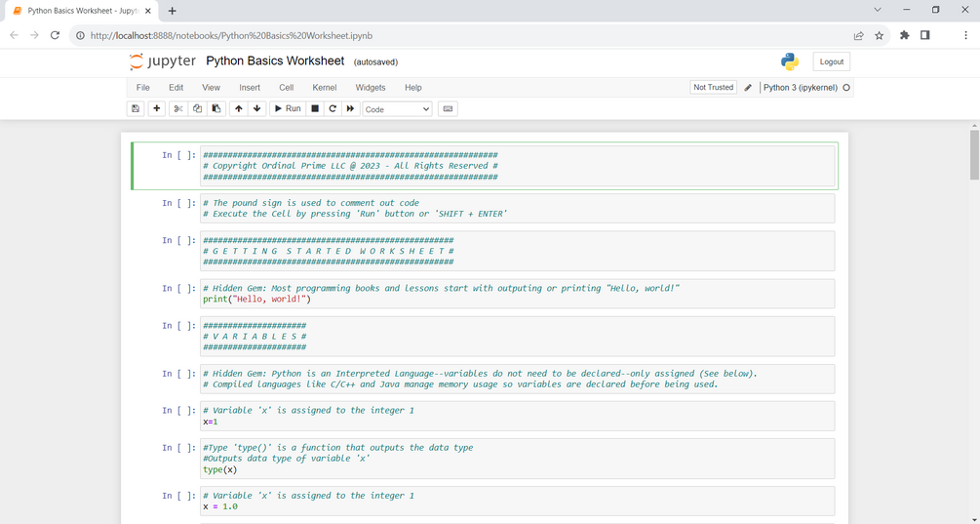The width and height of the screenshot is (980, 524).
Task: Restart the kernel icon
Action: (x=333, y=109)
